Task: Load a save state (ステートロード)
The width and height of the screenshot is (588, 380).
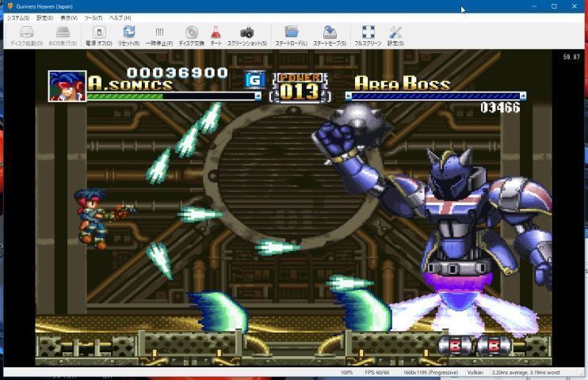Action: [x=292, y=36]
